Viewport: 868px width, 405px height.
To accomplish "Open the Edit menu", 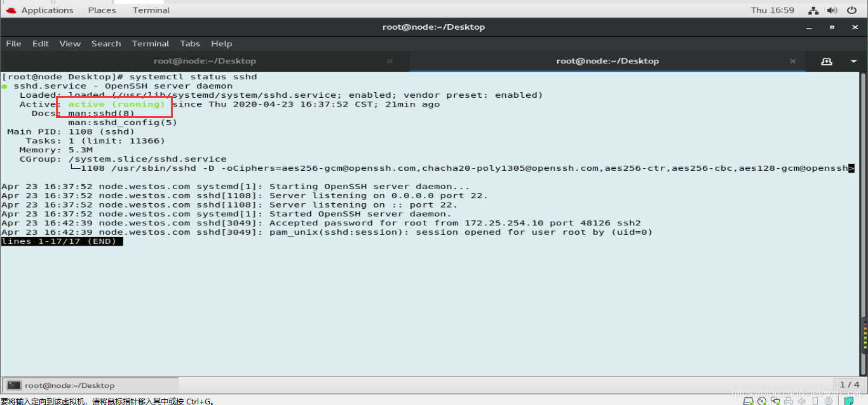I will coord(41,44).
